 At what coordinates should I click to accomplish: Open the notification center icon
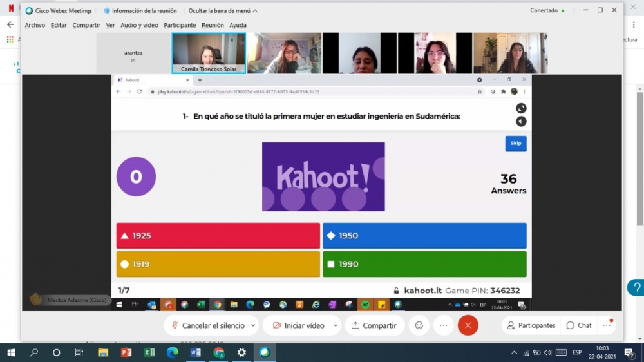tap(629, 352)
